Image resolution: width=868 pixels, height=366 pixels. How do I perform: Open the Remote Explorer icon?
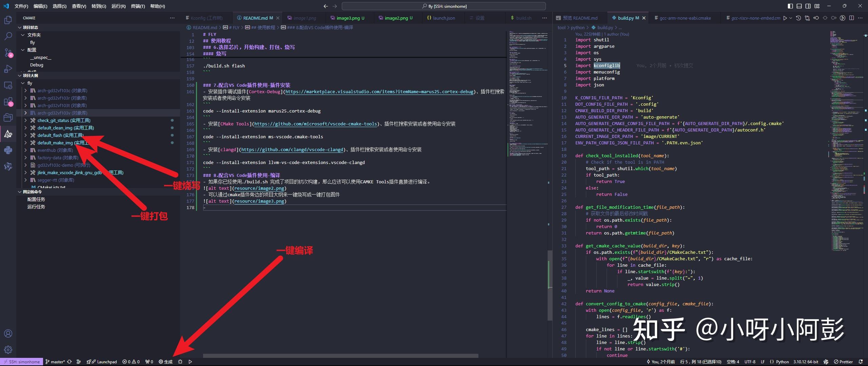7,85
